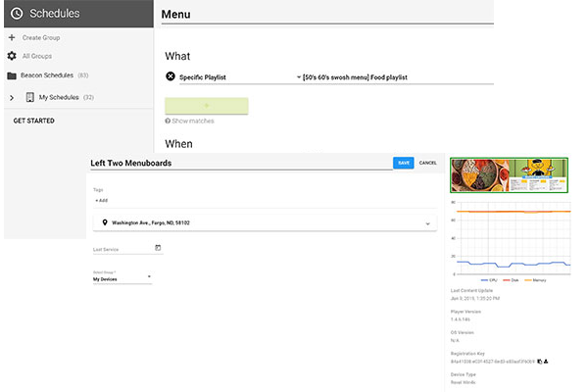Toggle the CPU legend in chart
Image resolution: width=588 pixels, height=392 pixels.
[x=489, y=280]
